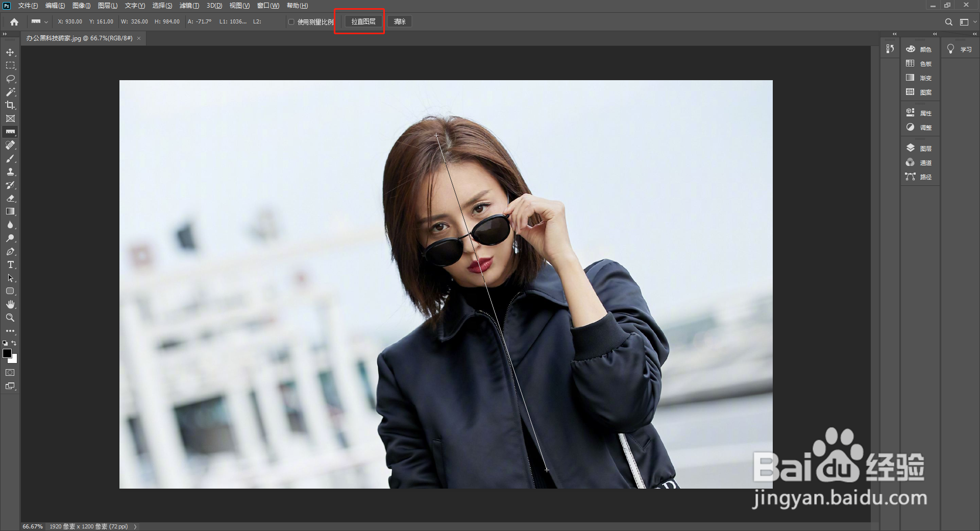
Task: Expand the toolbox to two columns
Action: (5, 34)
